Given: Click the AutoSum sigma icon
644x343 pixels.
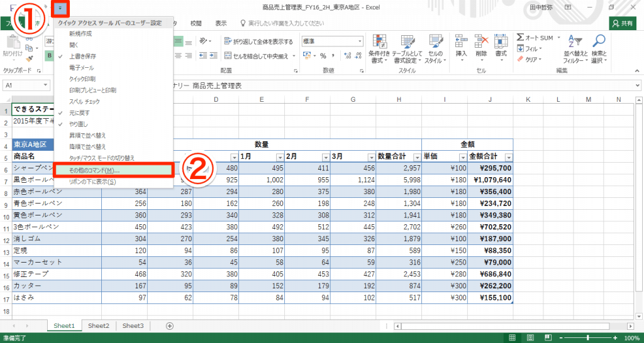Looking at the screenshot, I should click(x=521, y=38).
